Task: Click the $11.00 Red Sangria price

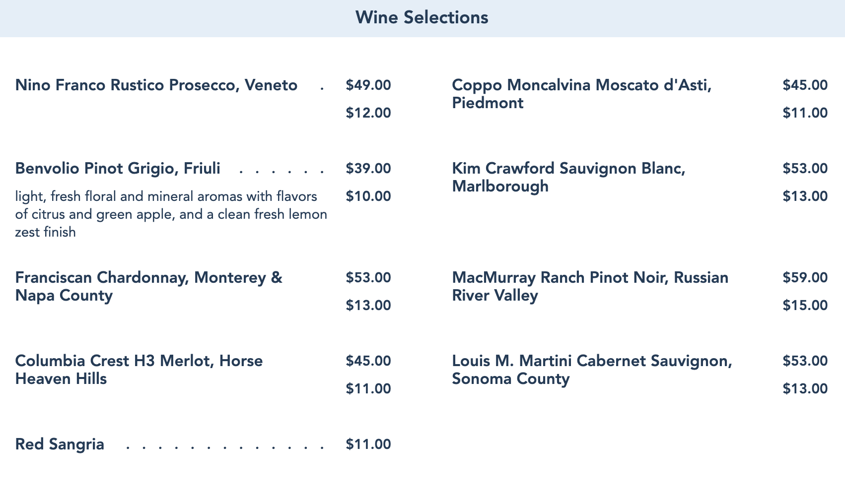Action: click(x=368, y=444)
